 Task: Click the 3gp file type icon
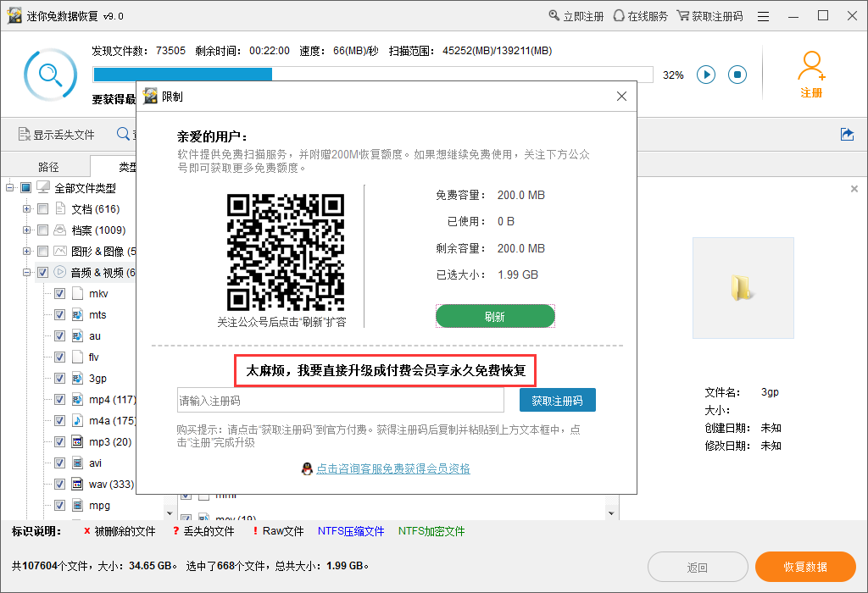tap(77, 379)
